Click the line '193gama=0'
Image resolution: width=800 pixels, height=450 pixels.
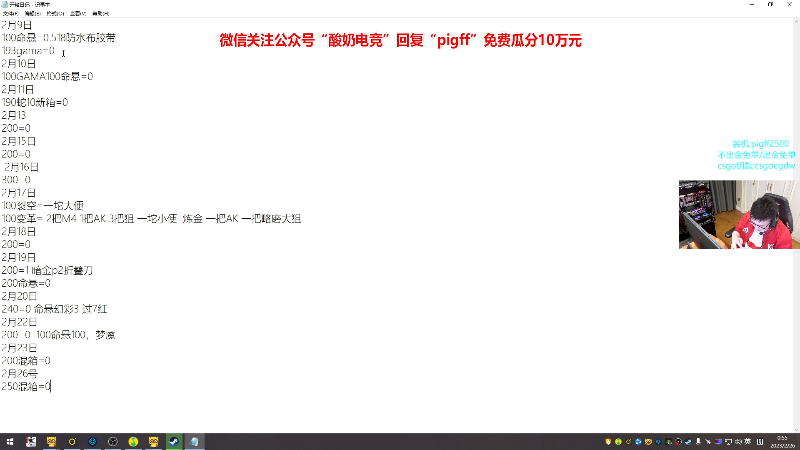(28, 51)
